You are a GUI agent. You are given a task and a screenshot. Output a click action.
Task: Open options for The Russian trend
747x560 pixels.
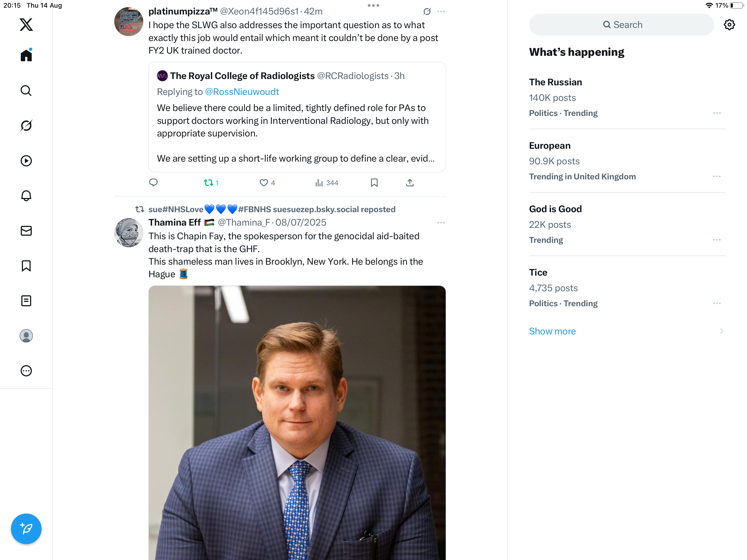tap(717, 113)
